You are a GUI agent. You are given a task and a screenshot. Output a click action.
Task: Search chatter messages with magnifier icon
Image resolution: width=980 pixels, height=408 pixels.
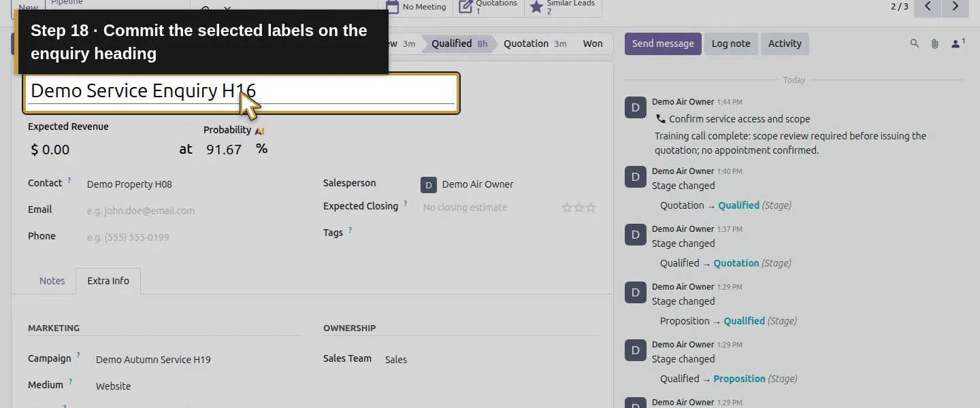915,44
